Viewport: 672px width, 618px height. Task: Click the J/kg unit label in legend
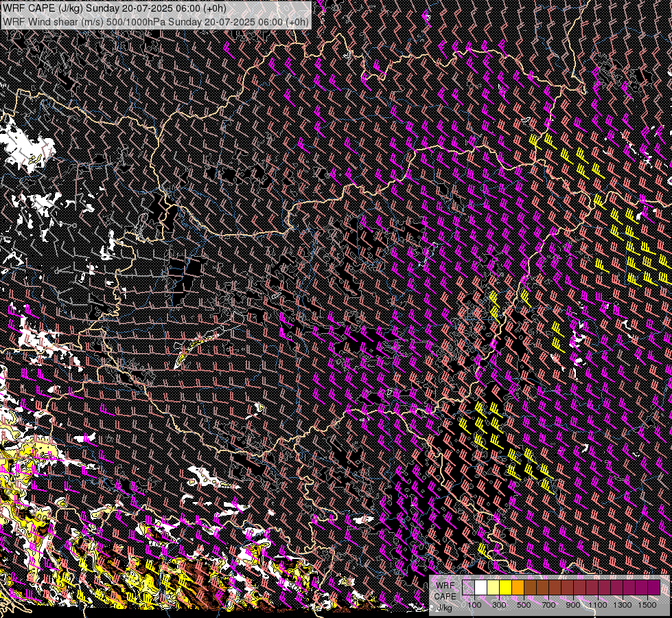pyautogui.click(x=445, y=608)
